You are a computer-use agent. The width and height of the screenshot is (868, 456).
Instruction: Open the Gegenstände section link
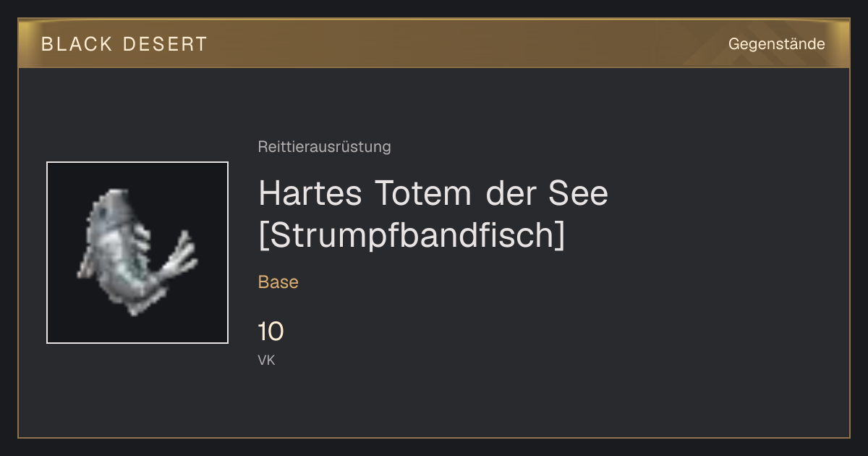pos(776,44)
